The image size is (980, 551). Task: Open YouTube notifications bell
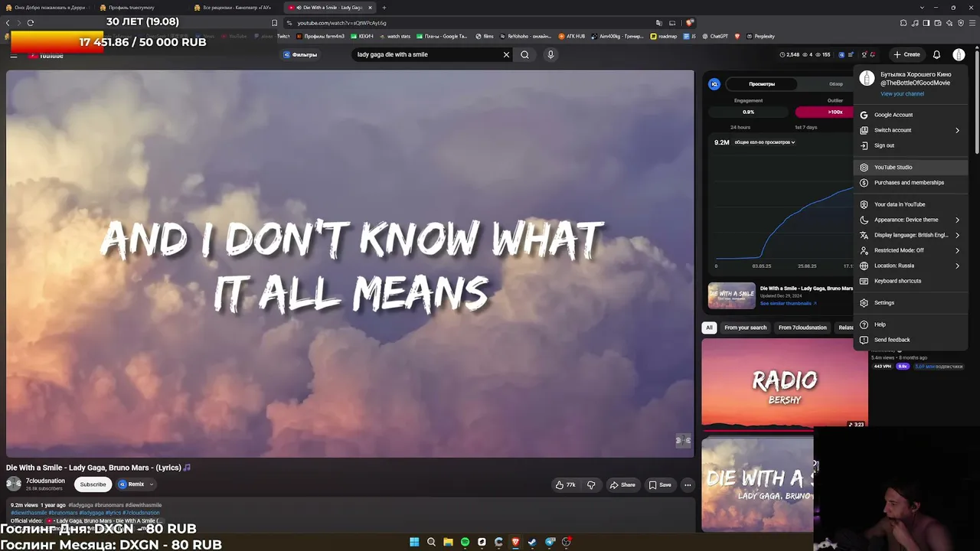pos(936,54)
